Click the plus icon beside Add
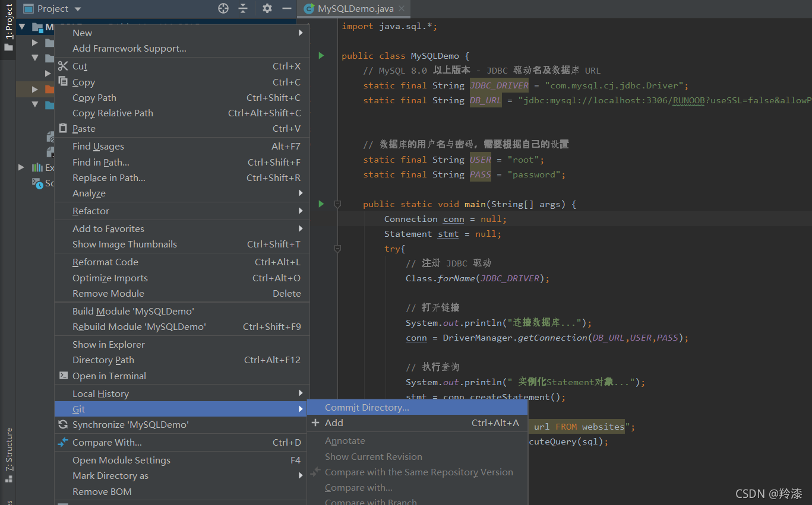Screen dimensions: 812x505 coord(315,423)
